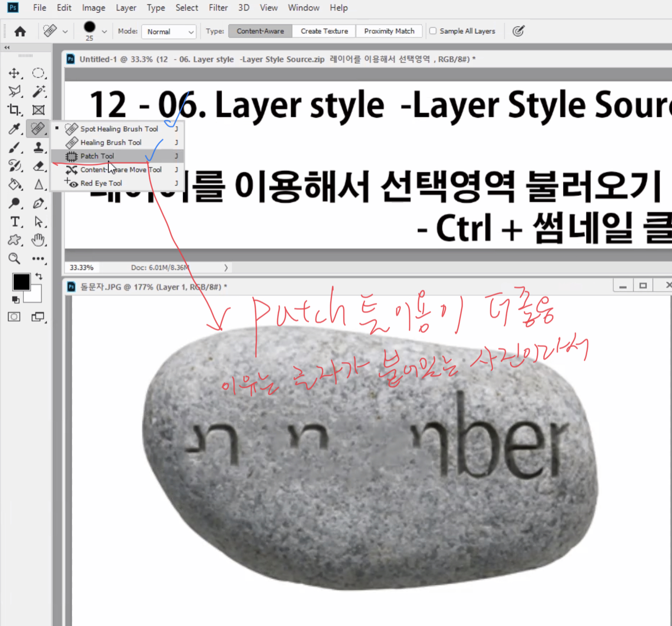Open the Edit menu
Screen dimensions: 672x626
pos(64,7)
